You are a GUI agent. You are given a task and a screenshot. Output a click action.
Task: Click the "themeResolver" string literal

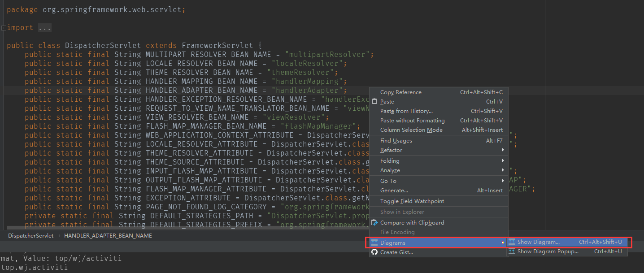click(x=300, y=73)
